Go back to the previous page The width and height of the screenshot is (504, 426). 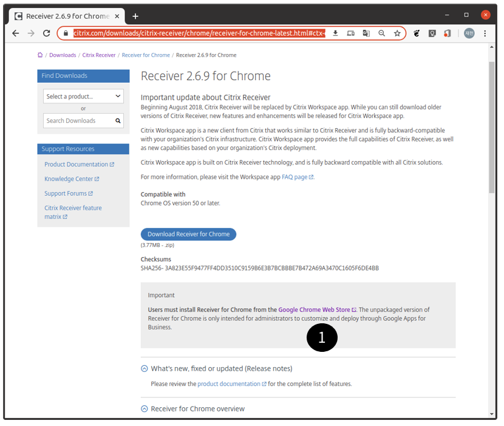(x=15, y=33)
